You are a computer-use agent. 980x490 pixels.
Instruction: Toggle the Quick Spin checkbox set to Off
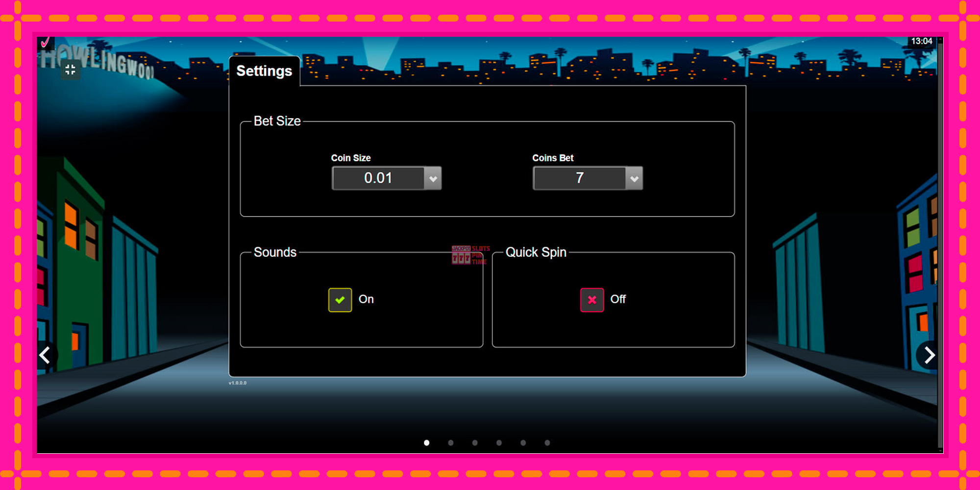[x=592, y=300]
